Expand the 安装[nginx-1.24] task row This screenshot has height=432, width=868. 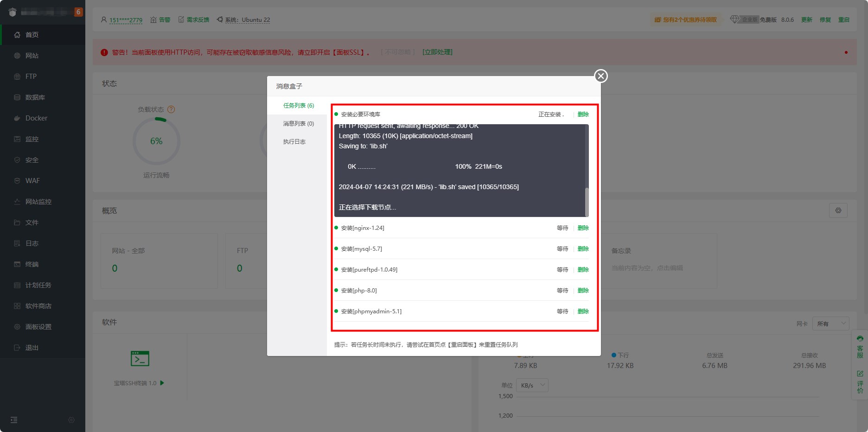[461, 228]
